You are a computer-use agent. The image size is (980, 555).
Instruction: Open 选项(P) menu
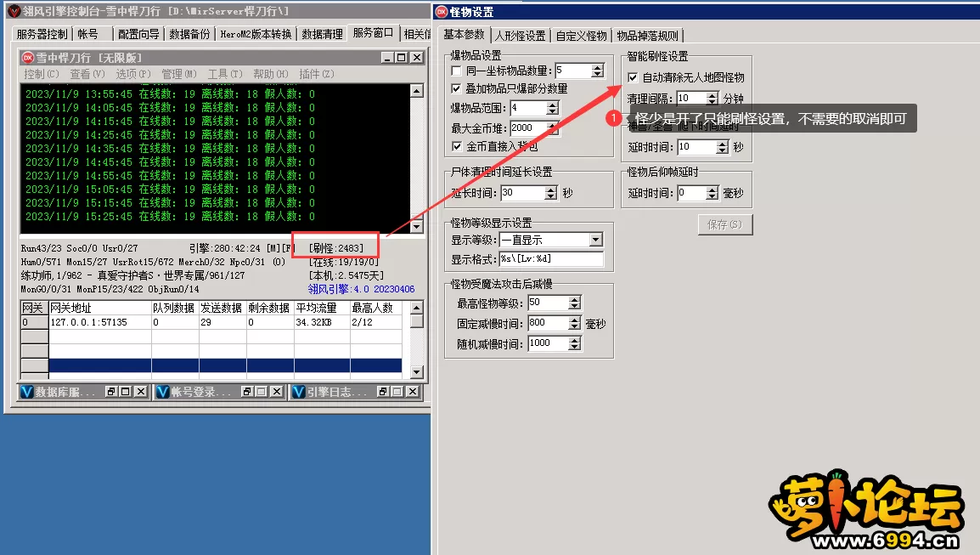pos(133,74)
